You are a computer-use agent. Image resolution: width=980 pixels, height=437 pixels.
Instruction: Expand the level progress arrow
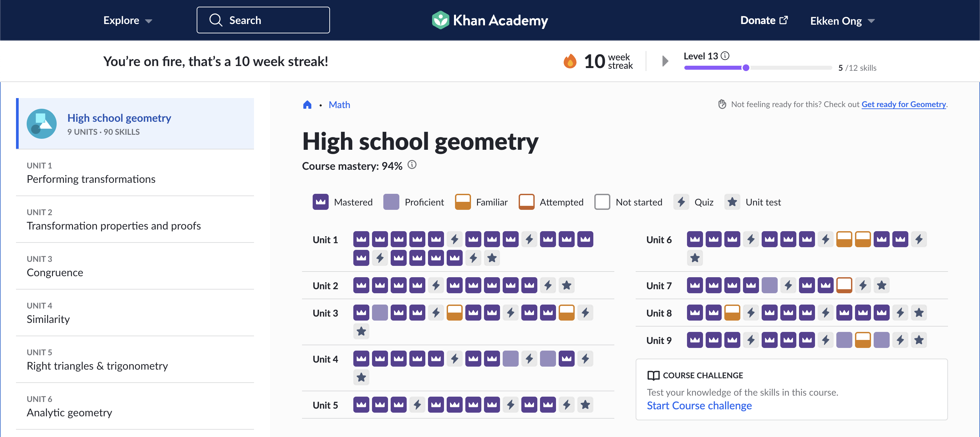[x=665, y=61]
